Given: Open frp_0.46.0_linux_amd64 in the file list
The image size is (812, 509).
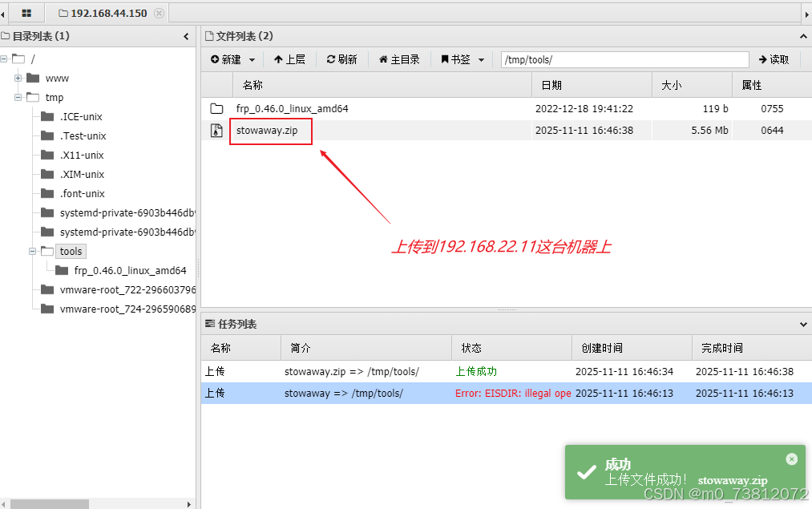Looking at the screenshot, I should (x=292, y=109).
